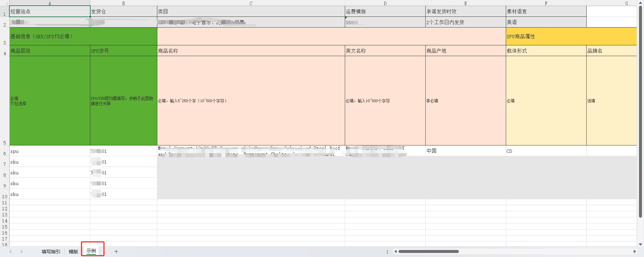Click the horizontal scrollbar right arrow
Image resolution: width=644 pixels, height=257 pixels.
[x=634, y=251]
